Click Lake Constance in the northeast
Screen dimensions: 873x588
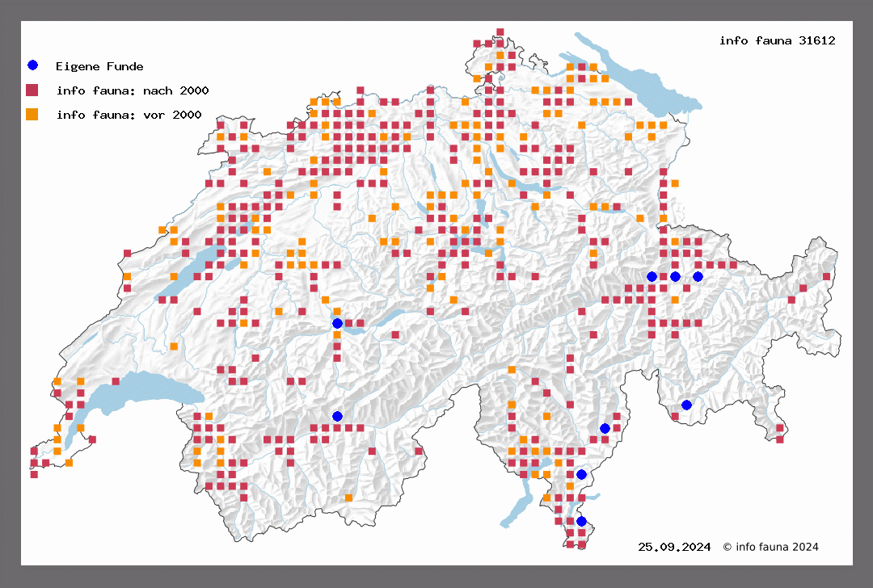tap(647, 81)
